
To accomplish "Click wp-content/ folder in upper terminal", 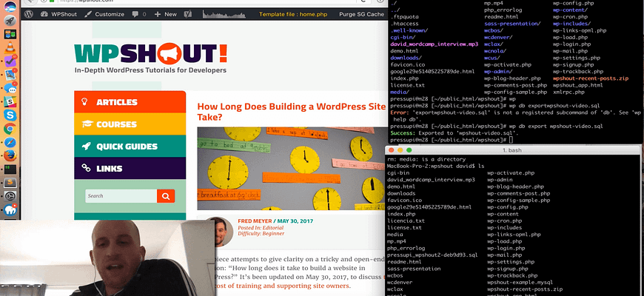I will pos(570,10).
